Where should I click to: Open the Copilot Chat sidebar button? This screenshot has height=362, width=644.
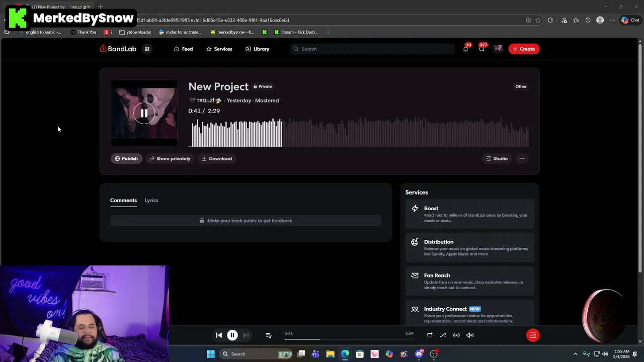[630, 20]
